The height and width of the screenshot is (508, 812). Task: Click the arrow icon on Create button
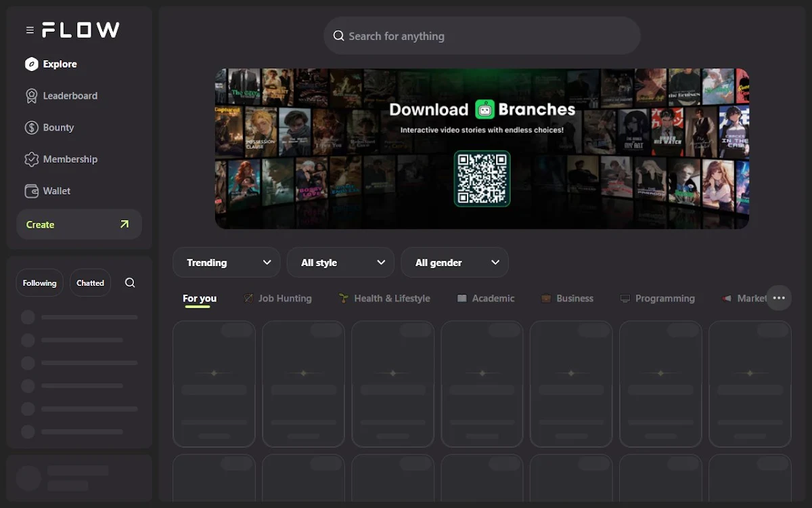click(125, 224)
